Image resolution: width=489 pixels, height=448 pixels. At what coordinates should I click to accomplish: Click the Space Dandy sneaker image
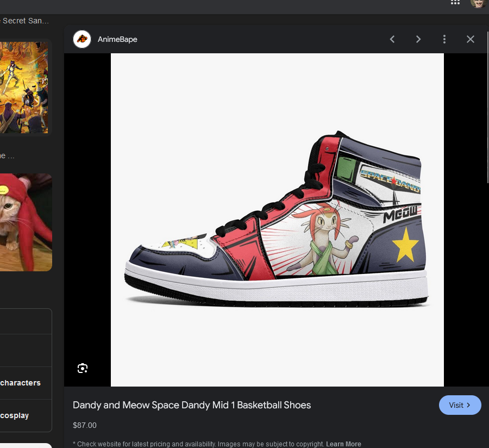(x=277, y=220)
